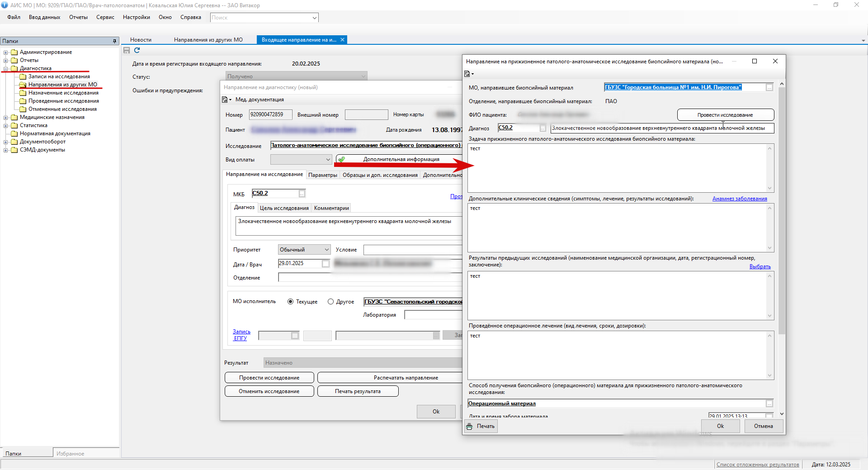Open the Справка menu

[191, 17]
